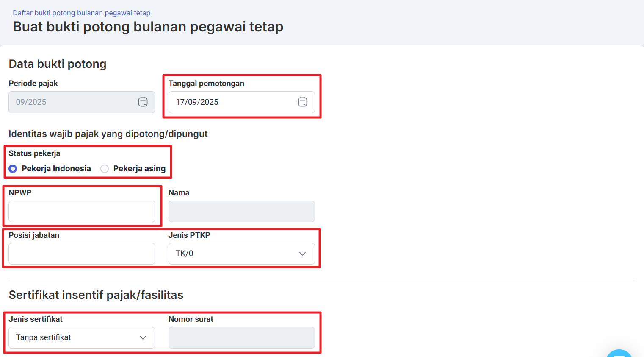Go back to Daftar bukti potong bulanan link

coord(81,13)
